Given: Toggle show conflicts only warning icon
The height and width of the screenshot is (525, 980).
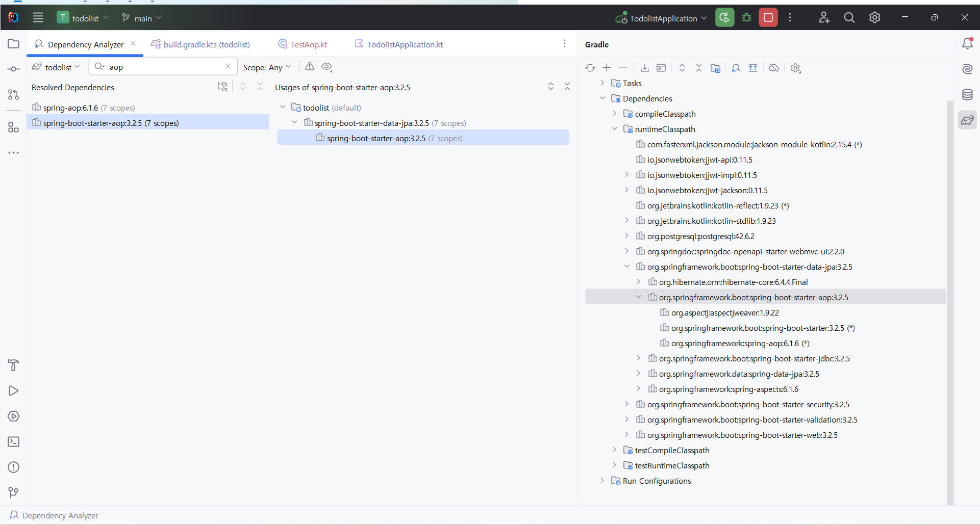Looking at the screenshot, I should [x=310, y=66].
